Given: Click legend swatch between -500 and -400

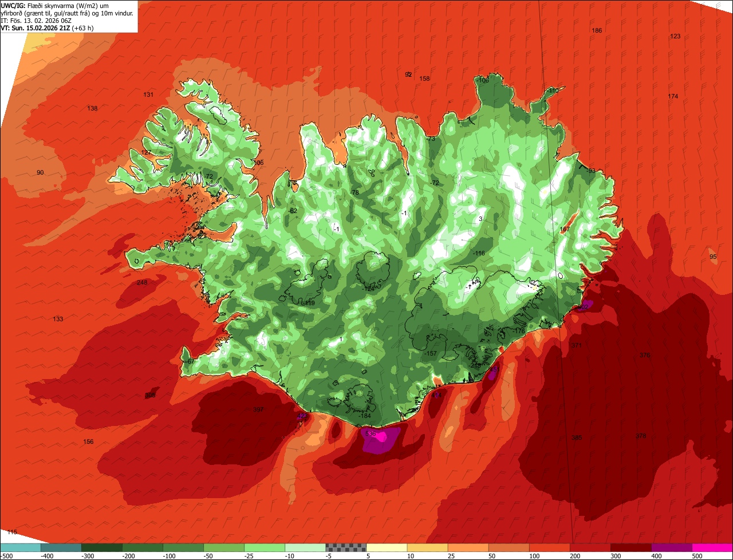Looking at the screenshot, I should tap(21, 547).
